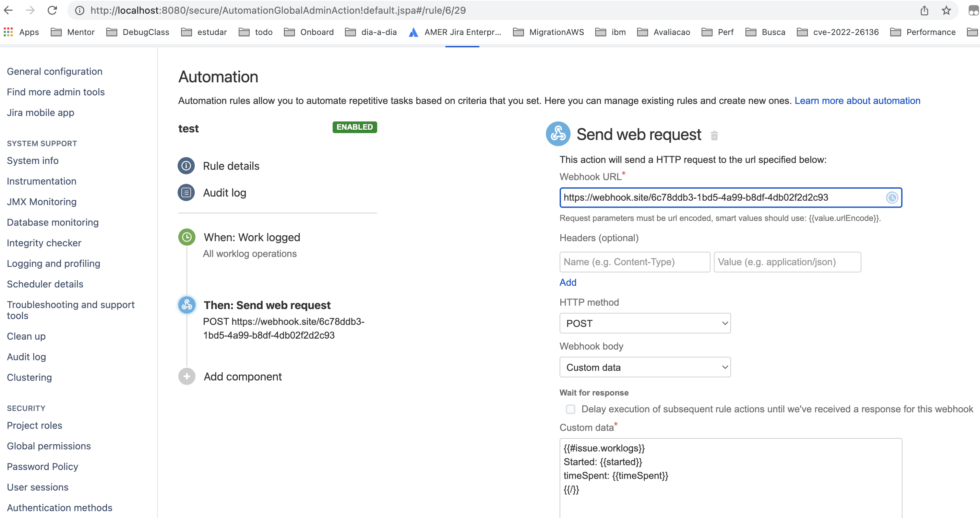Open Learn more about automation link
980x518 pixels.
pos(857,101)
